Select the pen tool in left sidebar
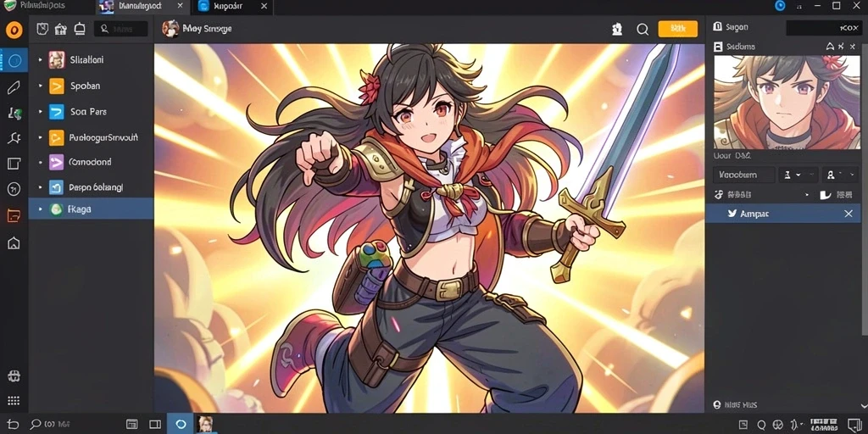This screenshot has width=868, height=434. coord(14,87)
